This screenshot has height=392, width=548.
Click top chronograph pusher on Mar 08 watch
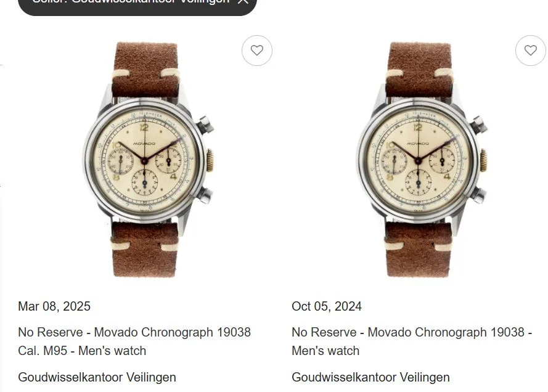[x=205, y=125]
